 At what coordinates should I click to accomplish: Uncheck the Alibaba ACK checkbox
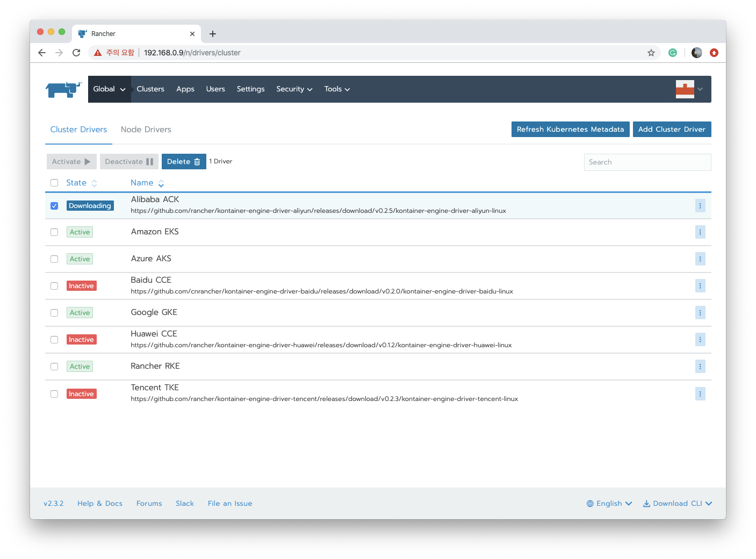pyautogui.click(x=54, y=206)
